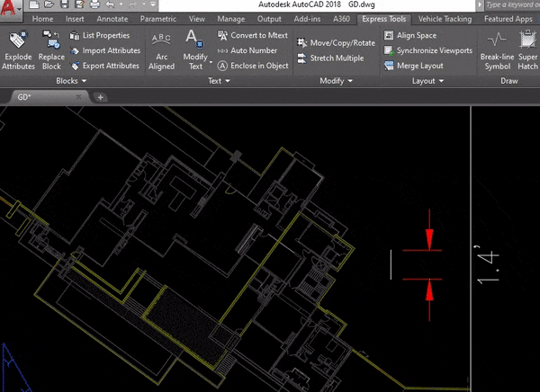540x392 pixels.
Task: Open the Undo history dropdown arrow
Action: tap(121, 4)
